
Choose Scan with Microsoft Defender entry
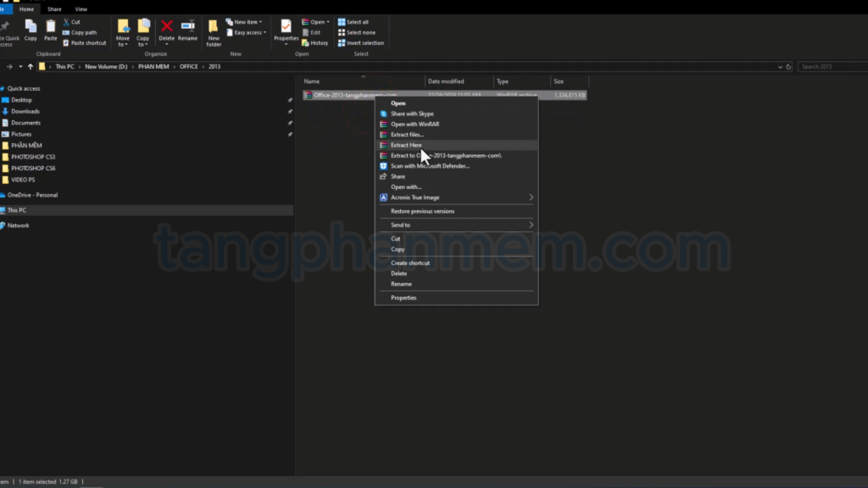[456, 166]
